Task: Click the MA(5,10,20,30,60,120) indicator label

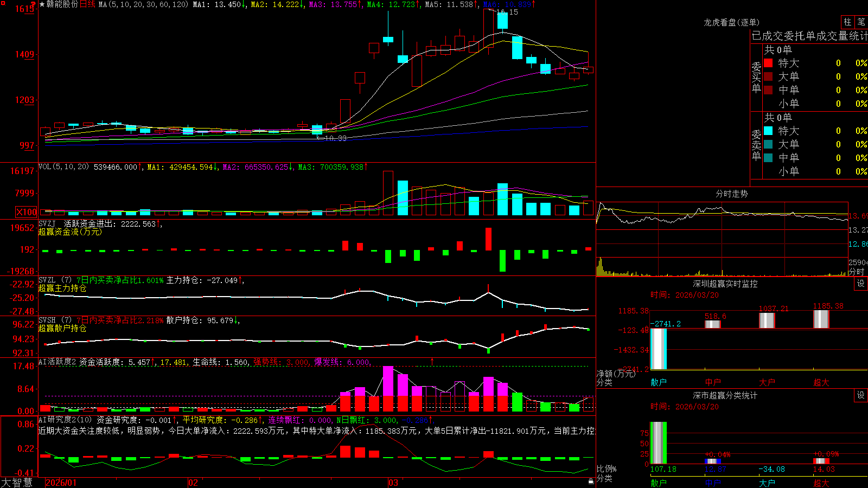Action: pos(143,4)
